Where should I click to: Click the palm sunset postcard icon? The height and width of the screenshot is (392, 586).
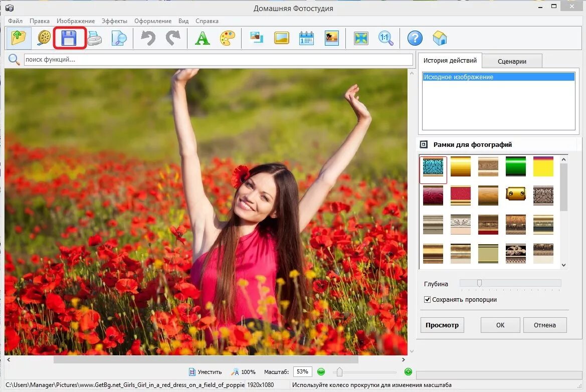[x=331, y=38]
